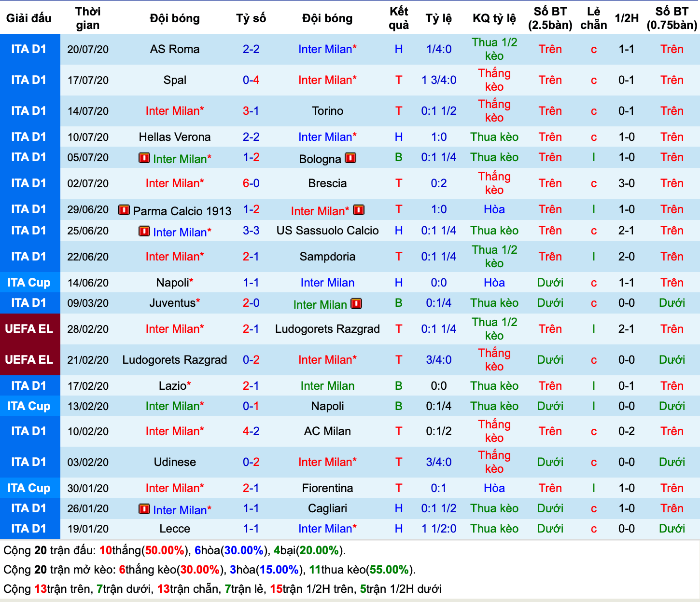
Task: Click red card icon left of Inter Milan, 05/07/20 row
Action: click(144, 158)
